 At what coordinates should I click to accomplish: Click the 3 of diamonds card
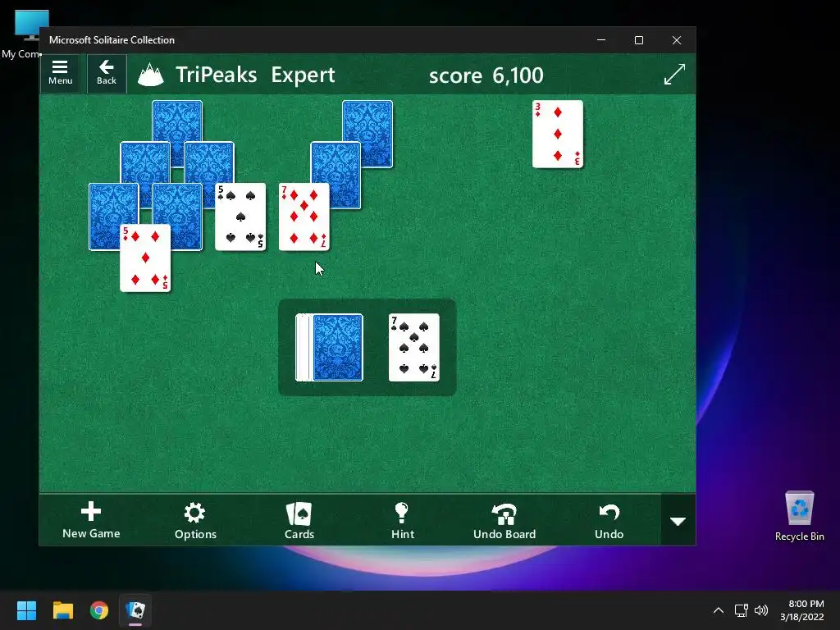[558, 134]
